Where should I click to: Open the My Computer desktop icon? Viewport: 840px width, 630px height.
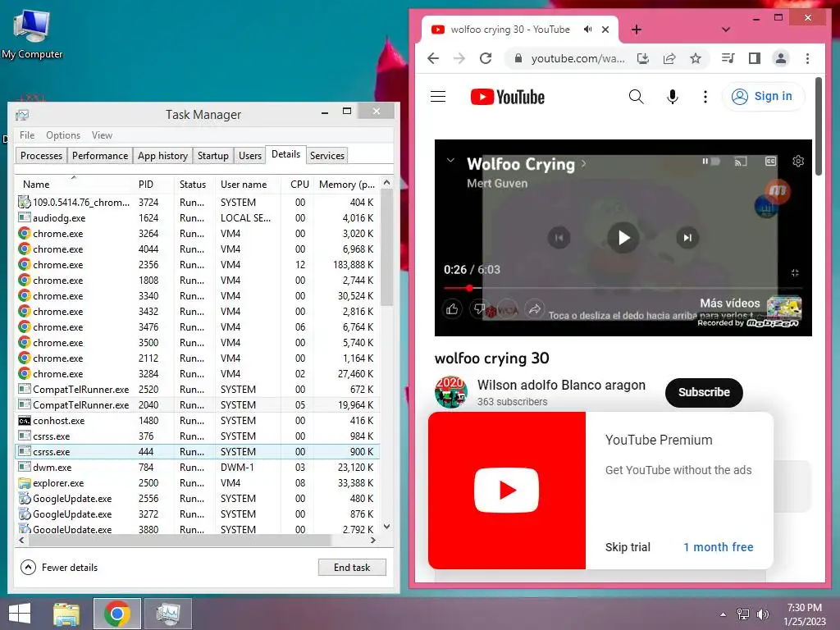click(32, 33)
